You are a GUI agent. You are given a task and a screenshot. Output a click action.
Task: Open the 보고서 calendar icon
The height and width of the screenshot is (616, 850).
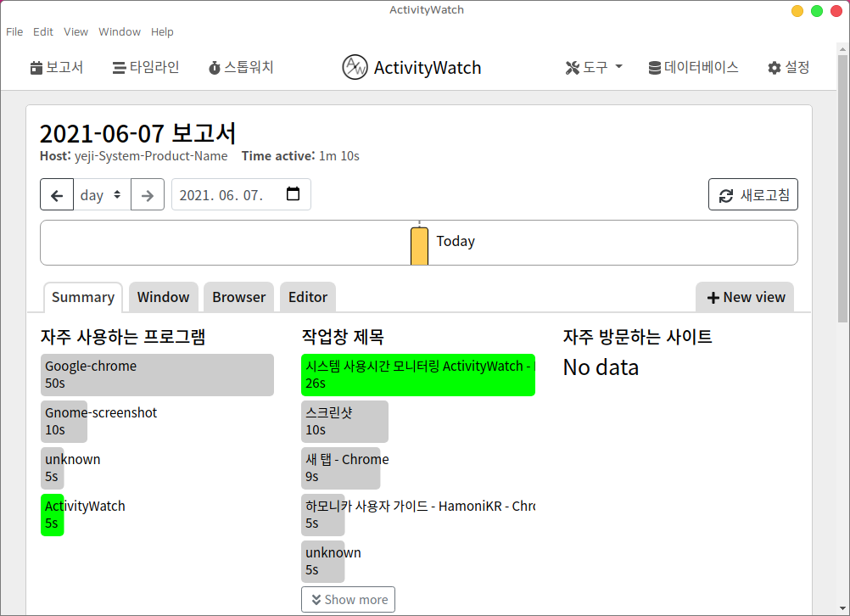[x=36, y=68]
